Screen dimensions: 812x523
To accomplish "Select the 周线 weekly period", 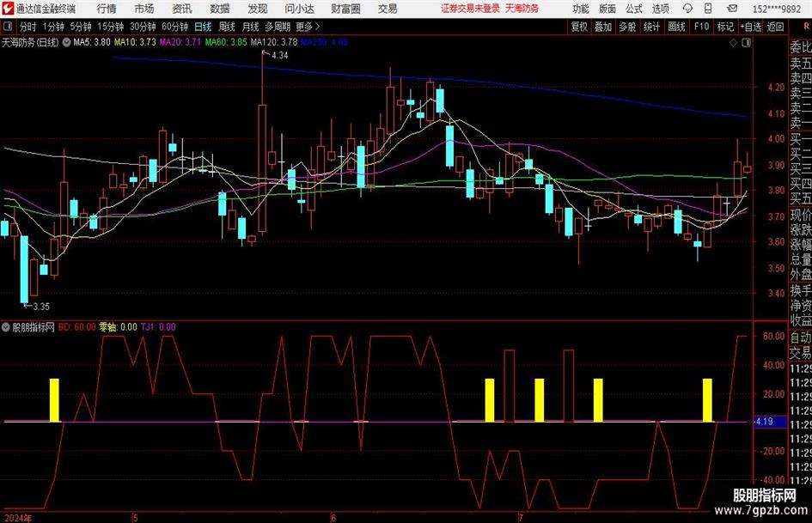I will tap(227, 27).
